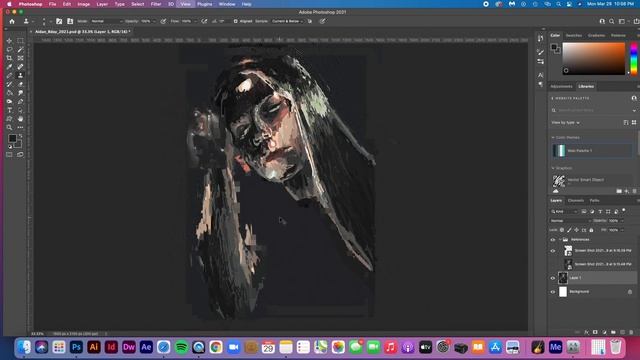Switch to the Swatches tab

coord(573,36)
